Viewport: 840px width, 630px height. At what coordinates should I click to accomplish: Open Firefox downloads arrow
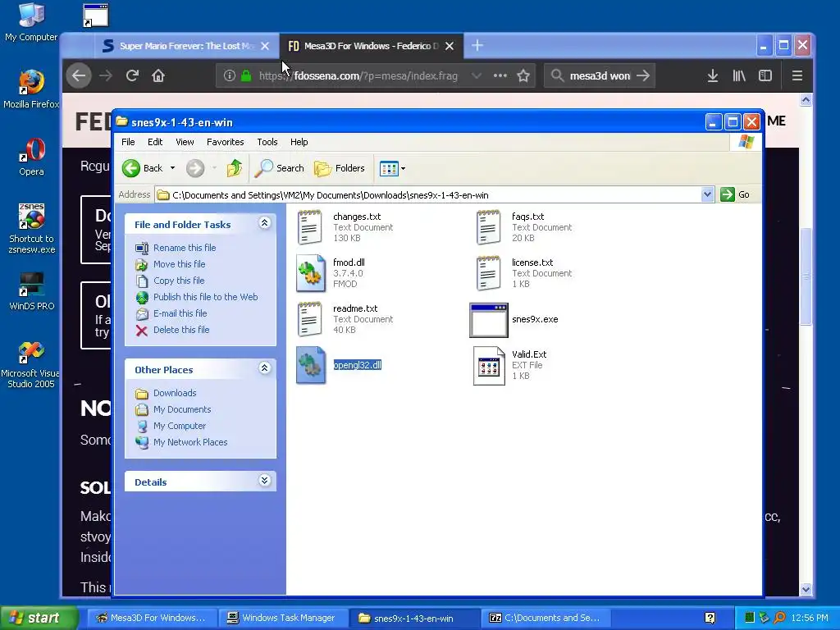pos(713,75)
